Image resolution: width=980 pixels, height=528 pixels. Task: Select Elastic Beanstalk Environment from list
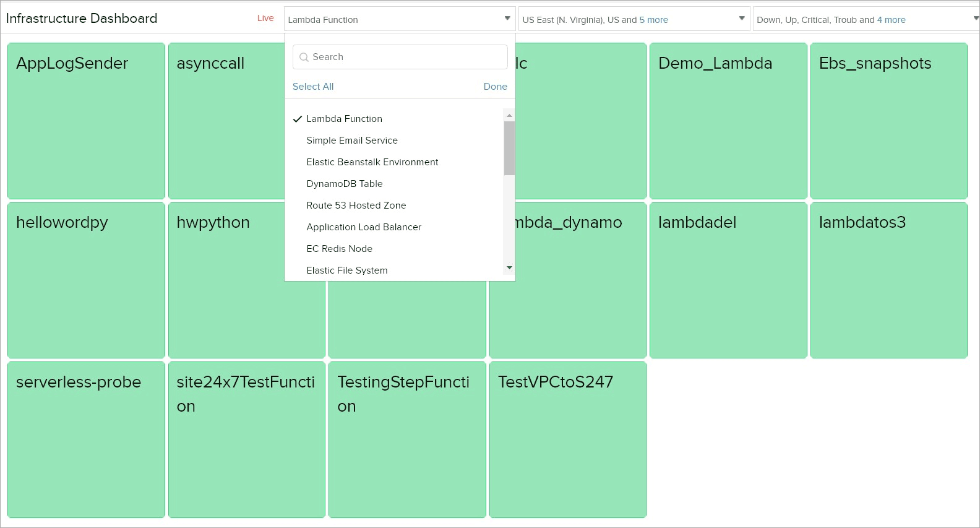372,162
